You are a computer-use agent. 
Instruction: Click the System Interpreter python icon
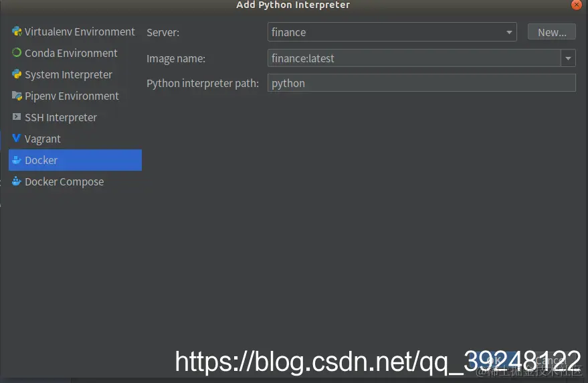pos(17,74)
